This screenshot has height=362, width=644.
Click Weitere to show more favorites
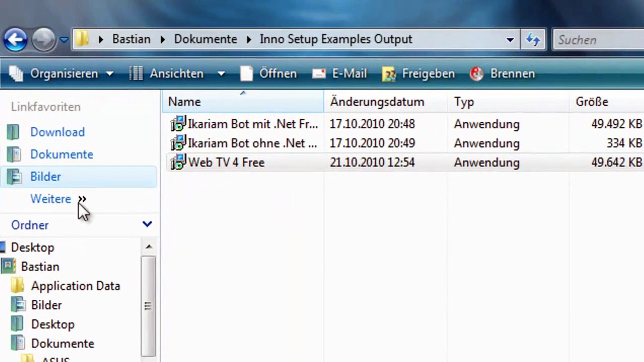51,199
